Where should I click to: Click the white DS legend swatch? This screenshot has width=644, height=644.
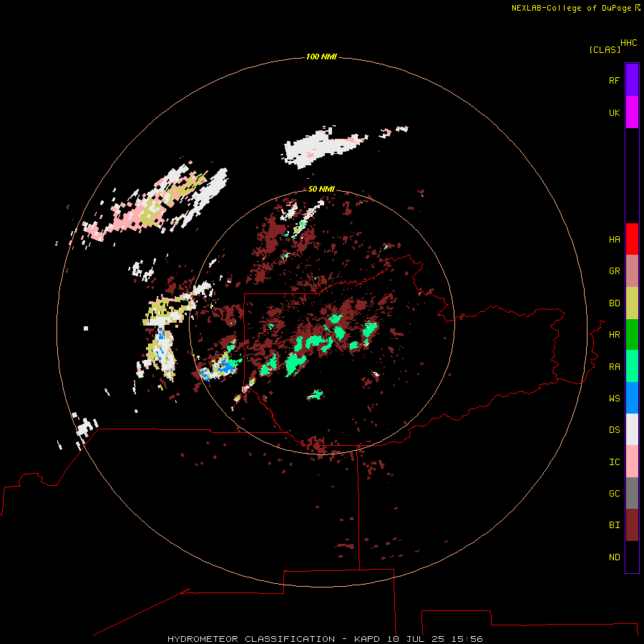(x=632, y=429)
